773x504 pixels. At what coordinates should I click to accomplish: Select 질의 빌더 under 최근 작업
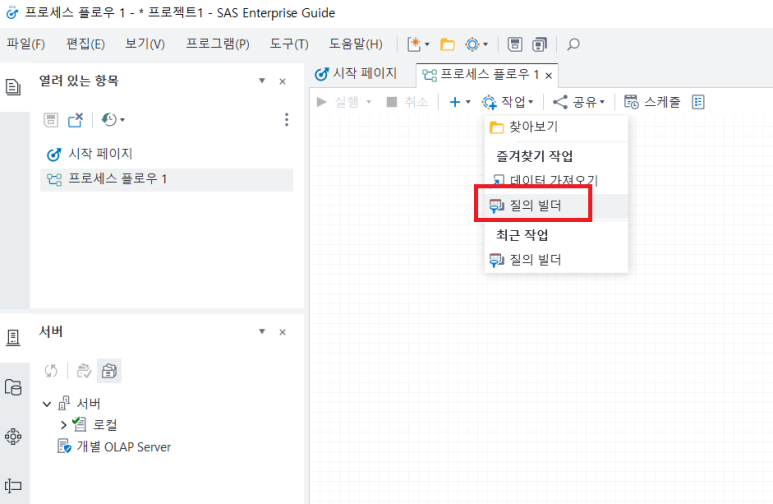556,260
